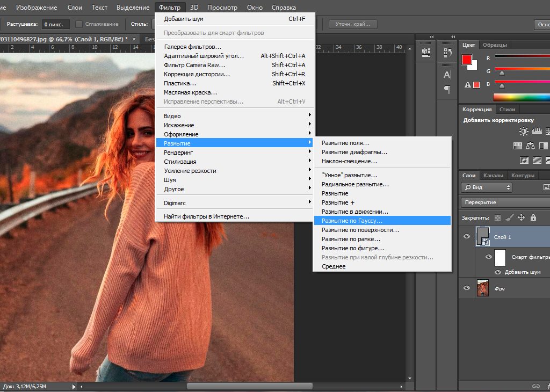This screenshot has width=550, height=392.
Task: Open the History panel icon
Action: click(x=447, y=52)
